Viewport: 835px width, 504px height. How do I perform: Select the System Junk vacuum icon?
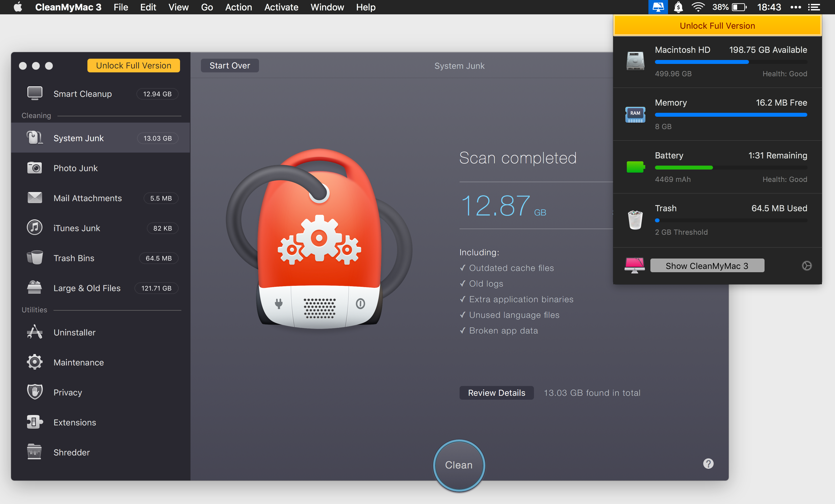pyautogui.click(x=35, y=138)
